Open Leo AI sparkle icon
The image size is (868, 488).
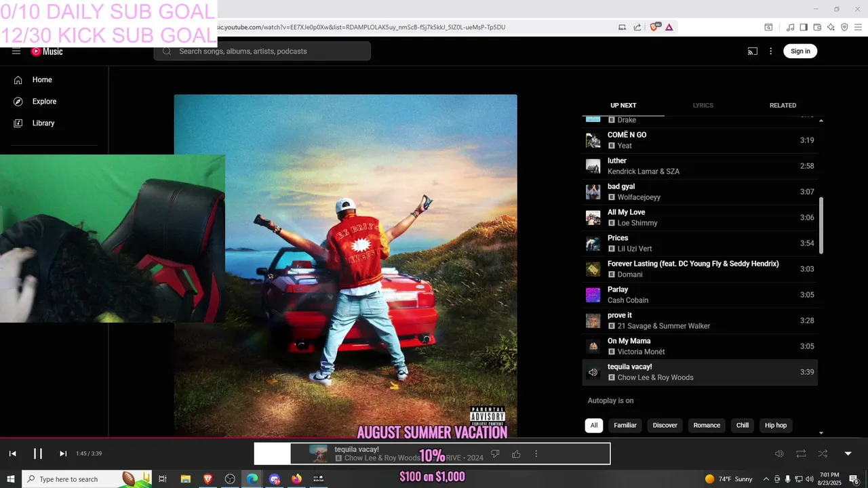(831, 27)
